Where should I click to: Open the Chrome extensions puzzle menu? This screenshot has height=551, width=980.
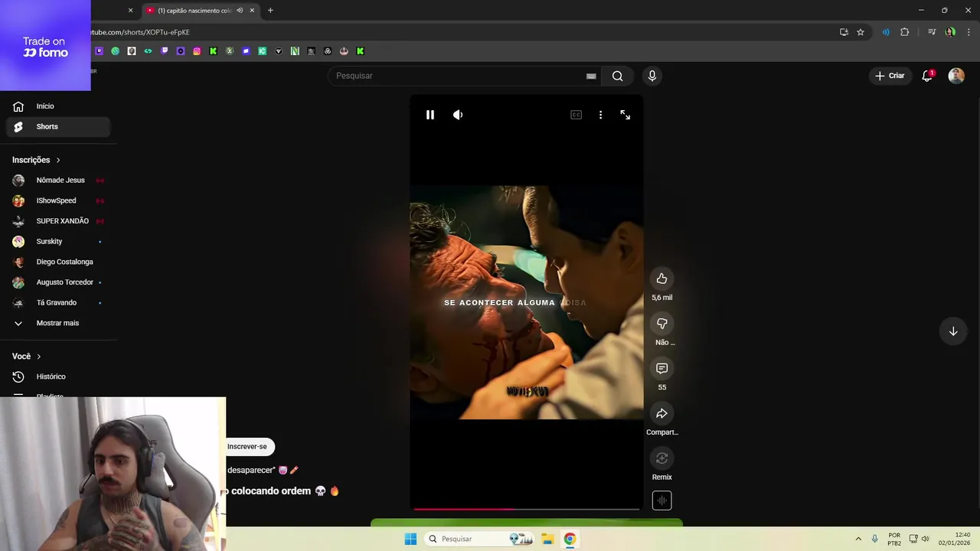coord(905,32)
